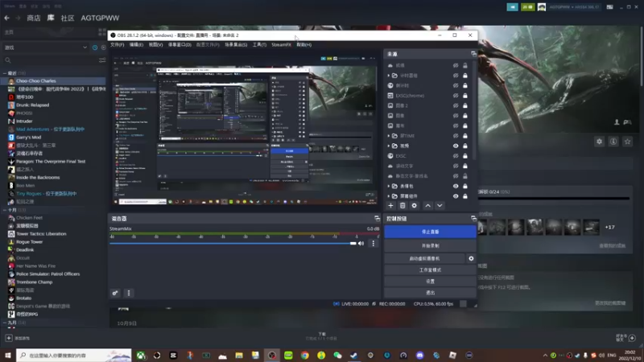Click the Windows taskbar search box
The width and height of the screenshot is (644, 362).
click(74, 355)
